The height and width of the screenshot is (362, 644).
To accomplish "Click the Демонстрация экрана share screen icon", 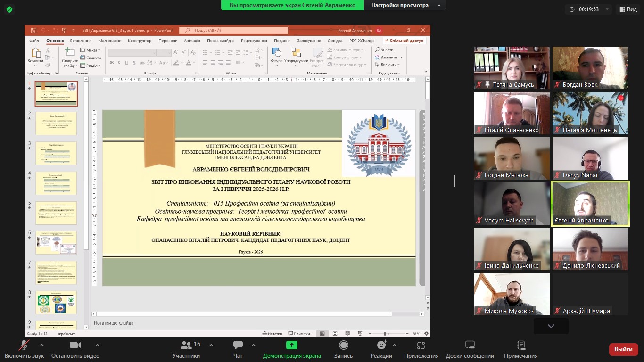I will 292,346.
